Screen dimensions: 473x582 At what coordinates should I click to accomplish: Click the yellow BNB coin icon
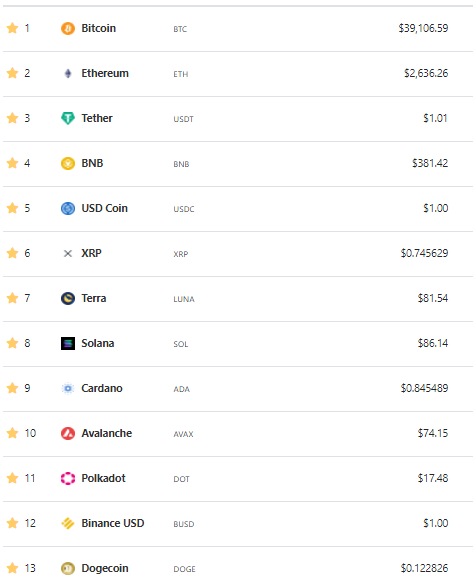click(x=68, y=163)
